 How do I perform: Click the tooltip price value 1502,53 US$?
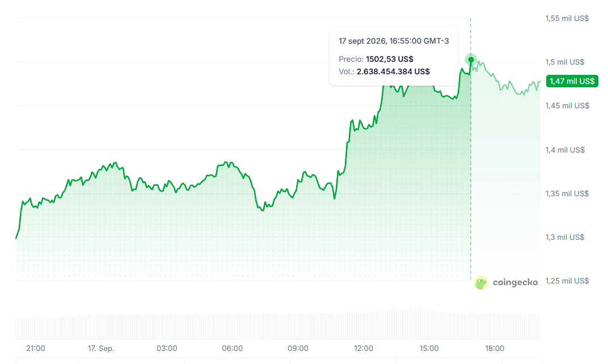(x=389, y=59)
